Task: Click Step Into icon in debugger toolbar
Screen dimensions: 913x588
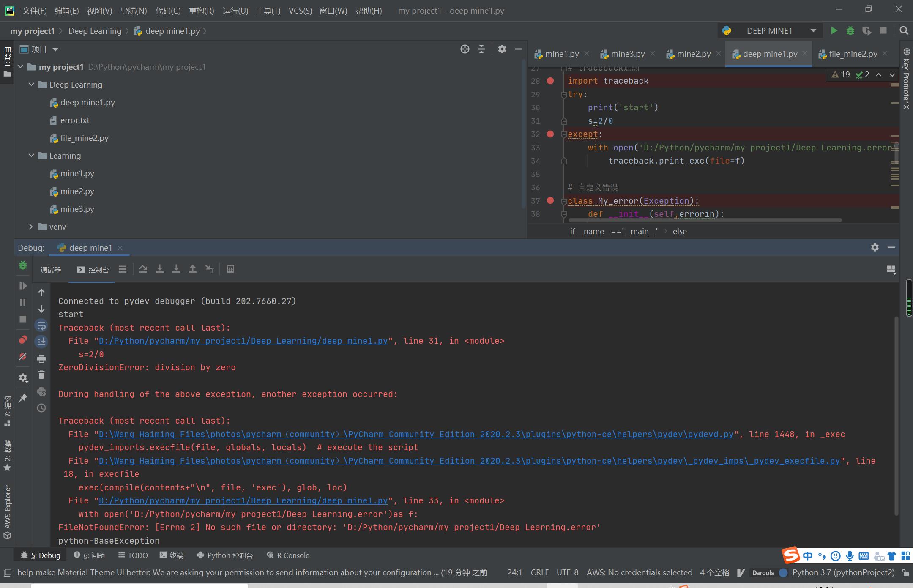Action: 160,269
